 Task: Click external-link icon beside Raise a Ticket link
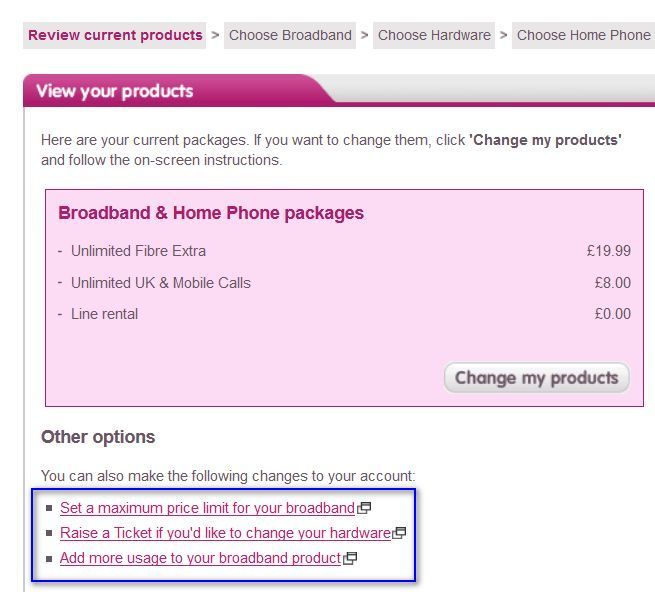pyautogui.click(x=399, y=533)
